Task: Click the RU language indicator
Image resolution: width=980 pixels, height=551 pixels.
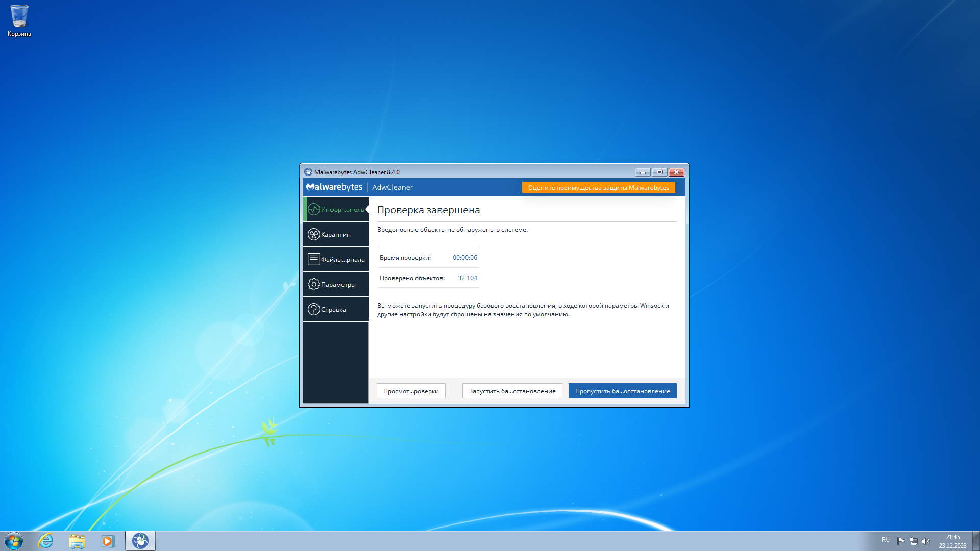Action: point(885,540)
